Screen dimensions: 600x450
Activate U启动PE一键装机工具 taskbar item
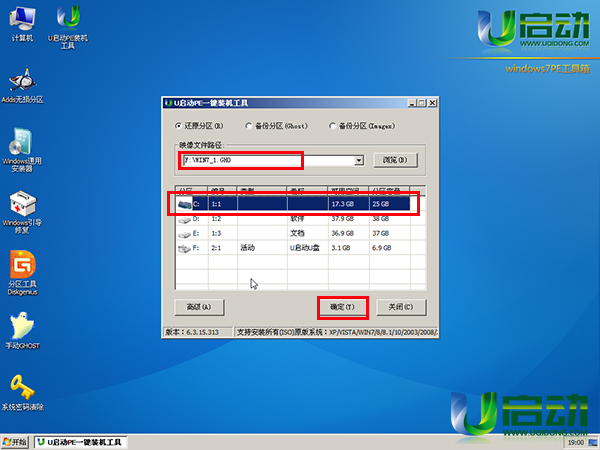[x=81, y=442]
